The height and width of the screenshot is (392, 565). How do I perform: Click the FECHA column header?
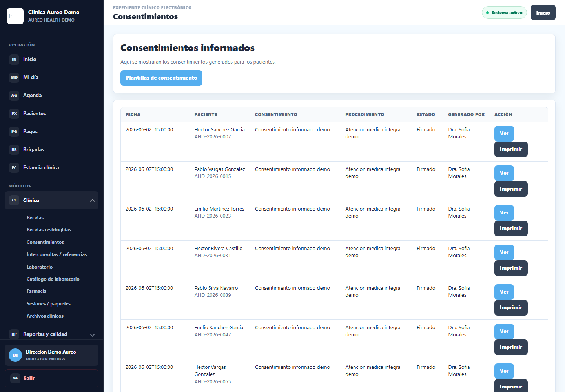[133, 114]
